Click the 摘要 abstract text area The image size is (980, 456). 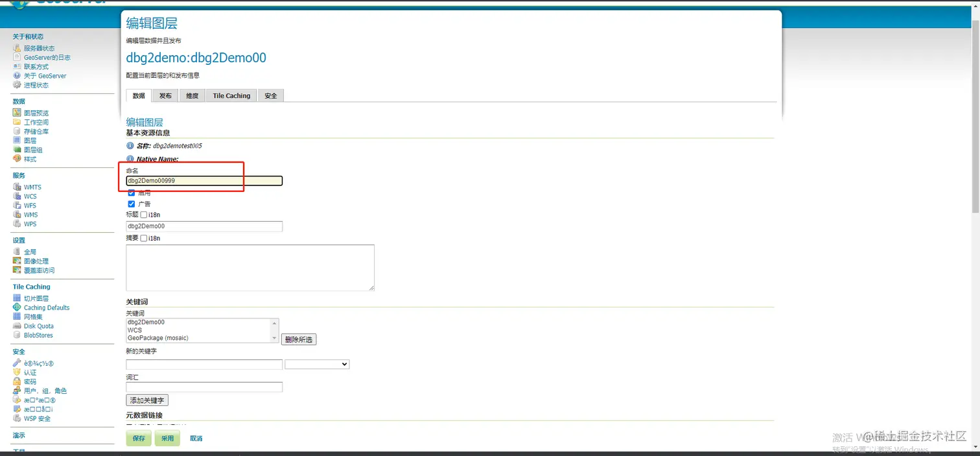250,267
